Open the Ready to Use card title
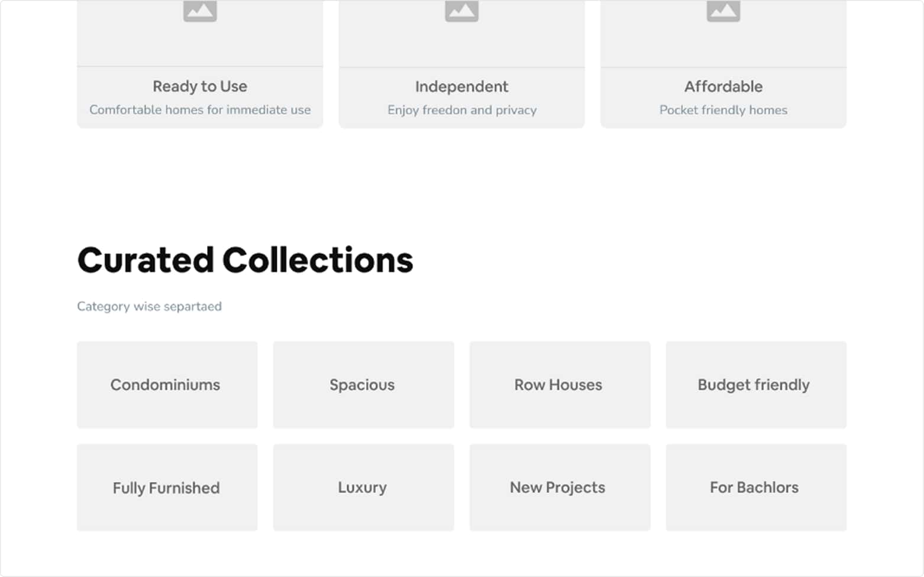This screenshot has width=924, height=577. pos(200,86)
